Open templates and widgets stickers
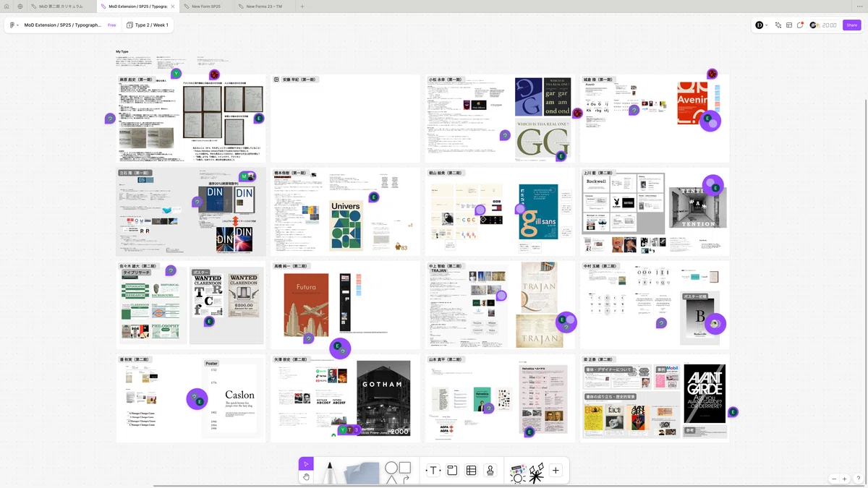The width and height of the screenshot is (868, 488). click(x=517, y=473)
